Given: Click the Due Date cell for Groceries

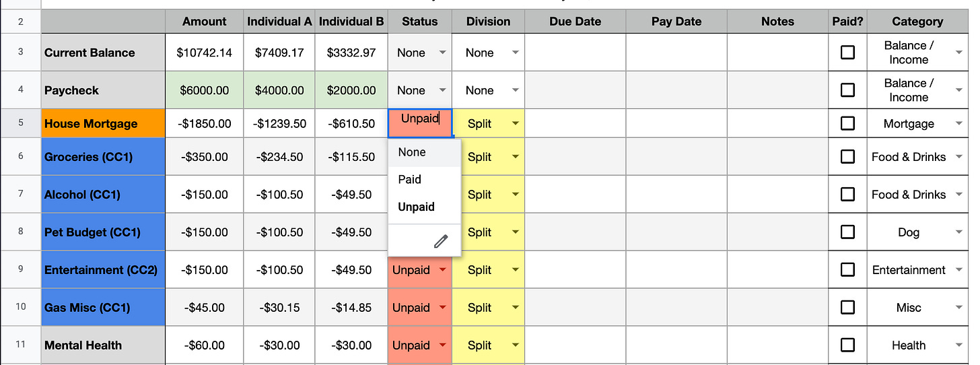Looking at the screenshot, I should coord(575,157).
